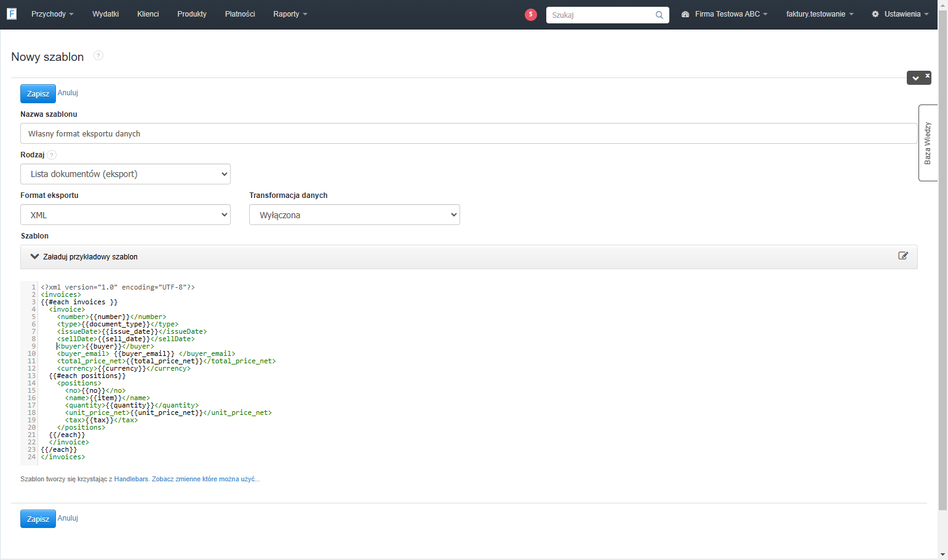Place cursor on the <invoices> code line
The height and width of the screenshot is (560, 948).
click(61, 294)
